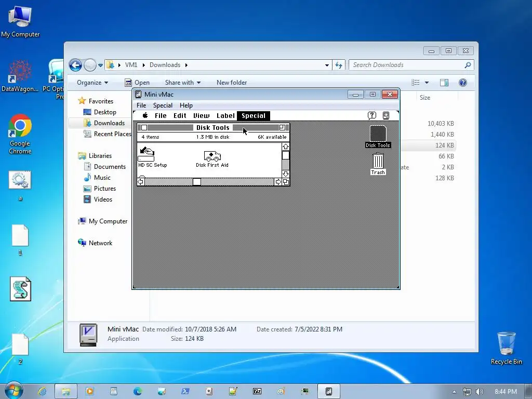The image size is (532, 399).
Task: Click the Disk Tools scroll right arrow
Action: coord(278,182)
